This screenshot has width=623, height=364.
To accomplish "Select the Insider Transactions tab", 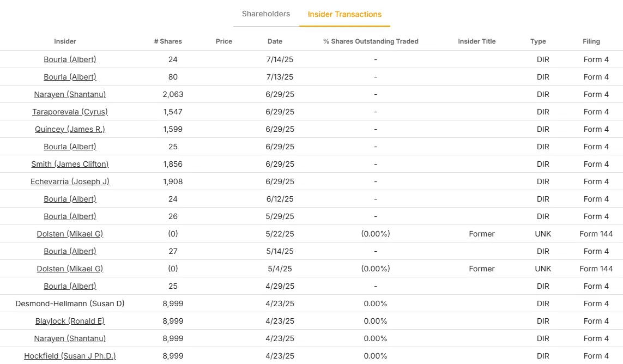I will tap(344, 15).
